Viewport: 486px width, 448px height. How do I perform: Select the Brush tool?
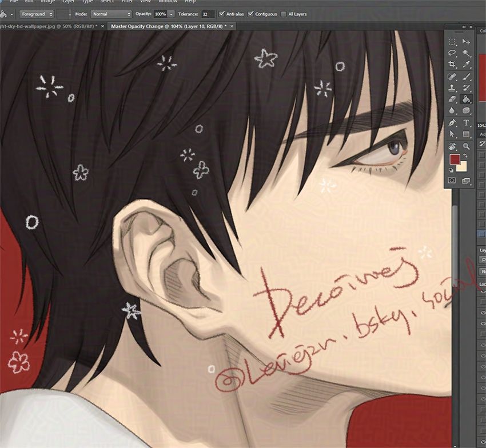466,77
